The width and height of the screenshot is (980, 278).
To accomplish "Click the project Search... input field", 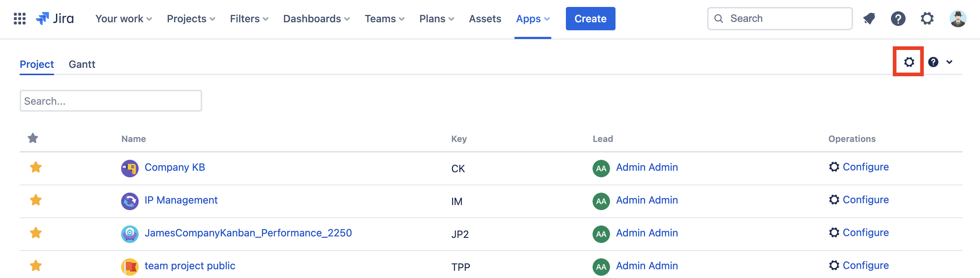I will (x=111, y=101).
